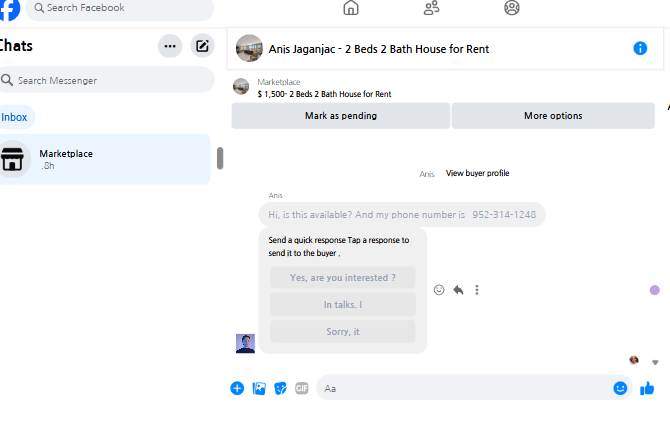
Task: Click the small down arrow near seen indicator
Action: click(x=655, y=362)
